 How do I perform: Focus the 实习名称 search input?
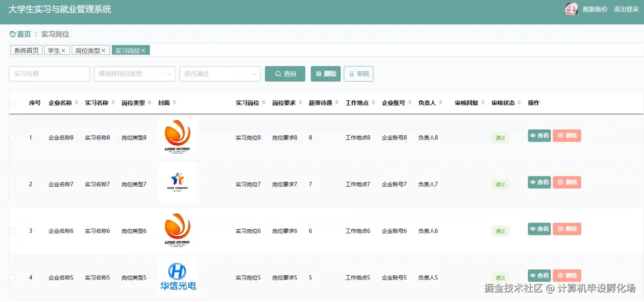pos(49,74)
